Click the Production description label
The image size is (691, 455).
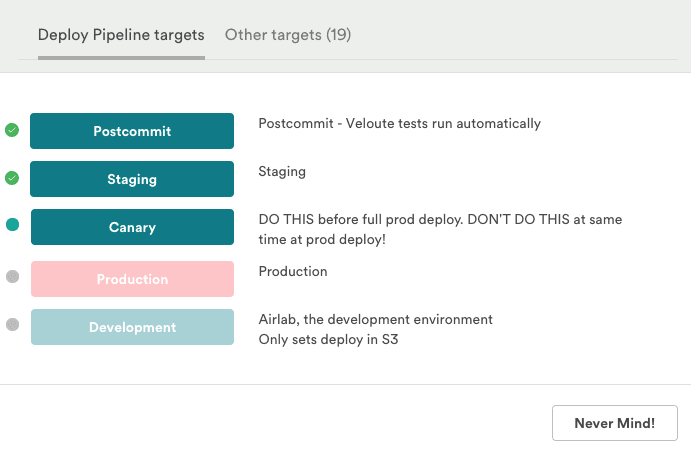(x=293, y=272)
